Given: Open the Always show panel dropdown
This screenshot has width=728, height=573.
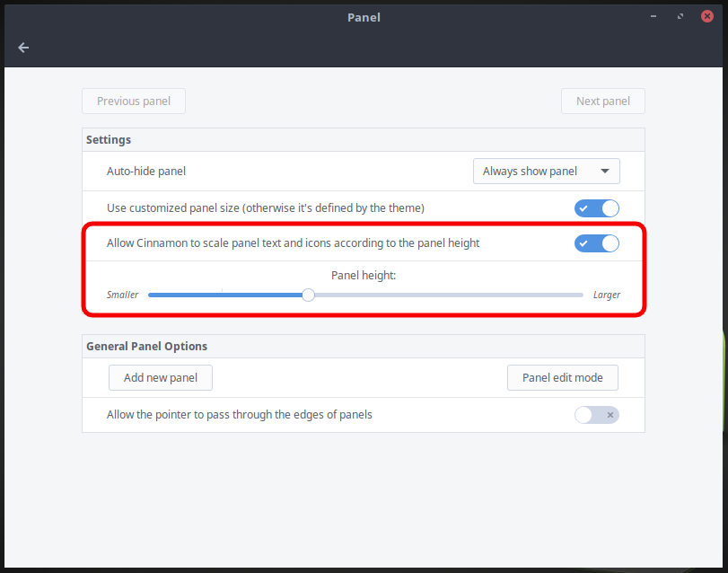Looking at the screenshot, I should coord(546,171).
